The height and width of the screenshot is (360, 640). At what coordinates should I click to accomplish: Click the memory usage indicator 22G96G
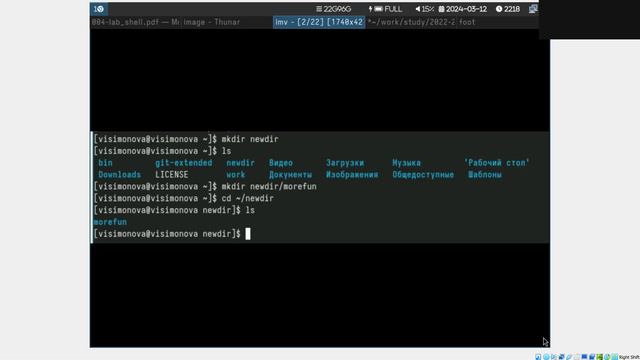pos(333,9)
